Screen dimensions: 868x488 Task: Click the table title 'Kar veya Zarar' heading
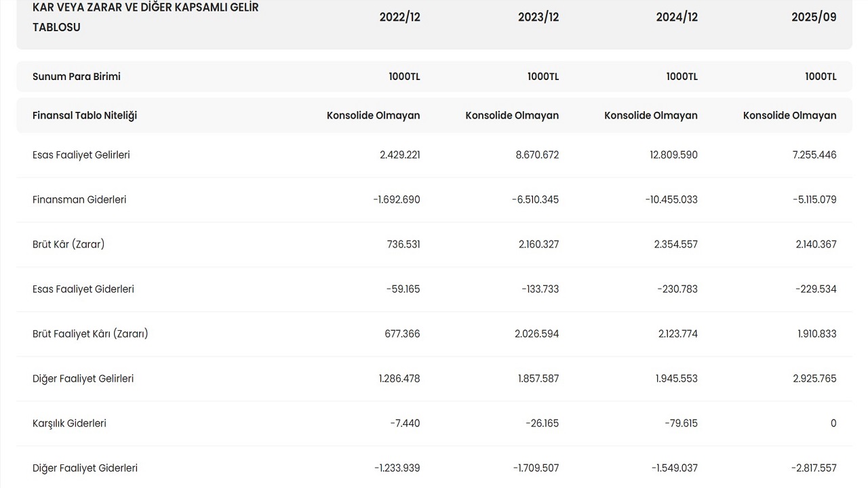pos(145,17)
